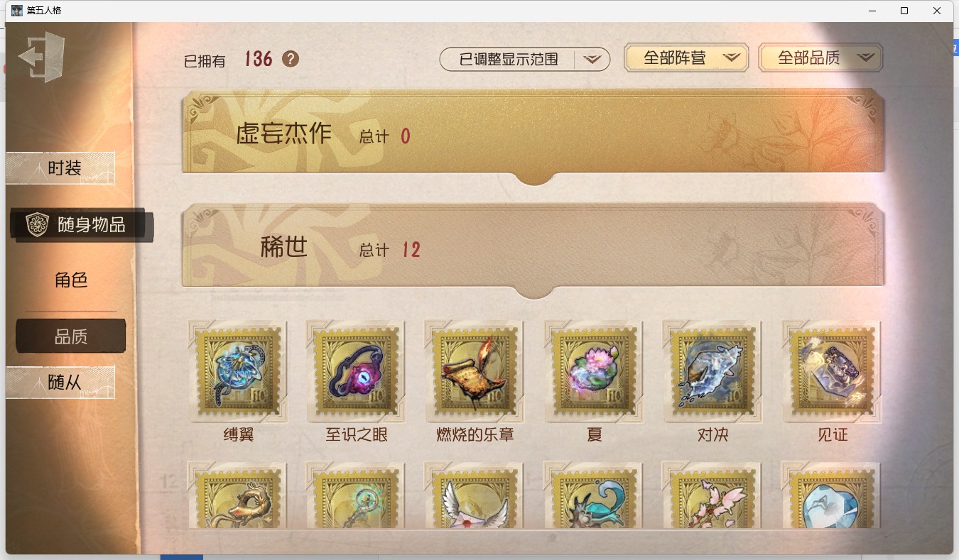This screenshot has width=959, height=560.
Task: Expand the 全部阵营 faction filter
Action: 686,58
